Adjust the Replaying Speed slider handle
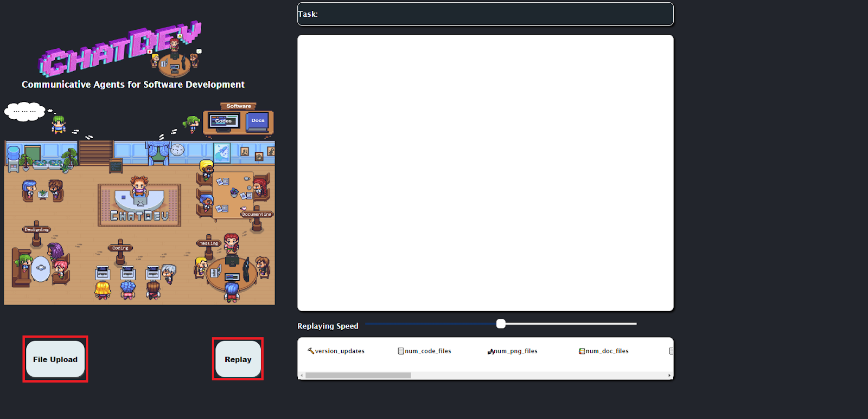 click(x=501, y=324)
